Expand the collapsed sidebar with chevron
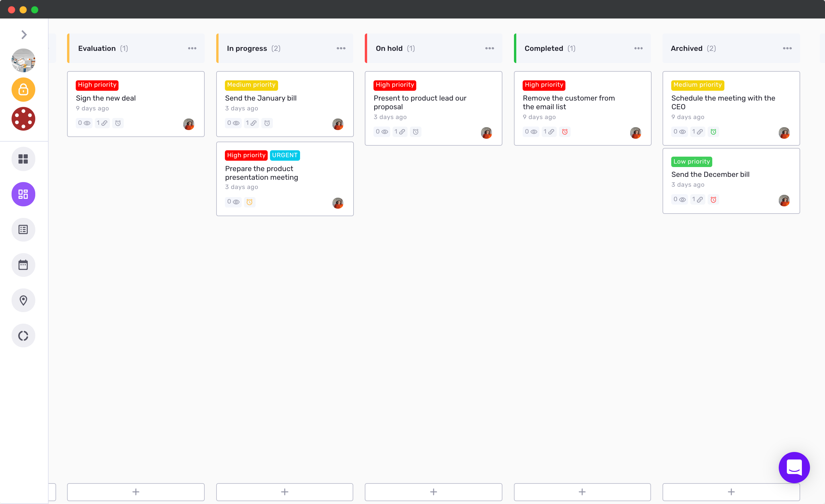The height and width of the screenshot is (504, 825). (x=24, y=34)
